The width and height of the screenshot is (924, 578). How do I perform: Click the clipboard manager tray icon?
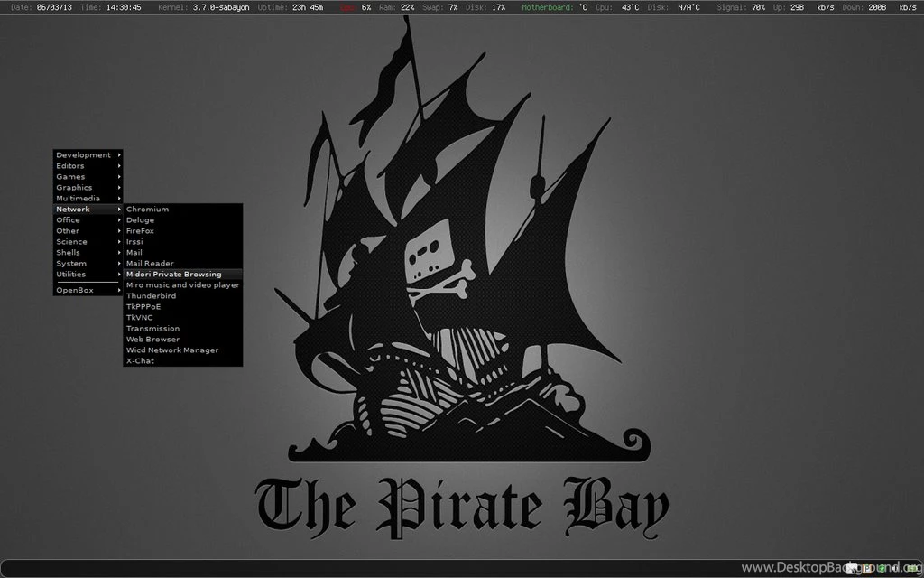866,568
